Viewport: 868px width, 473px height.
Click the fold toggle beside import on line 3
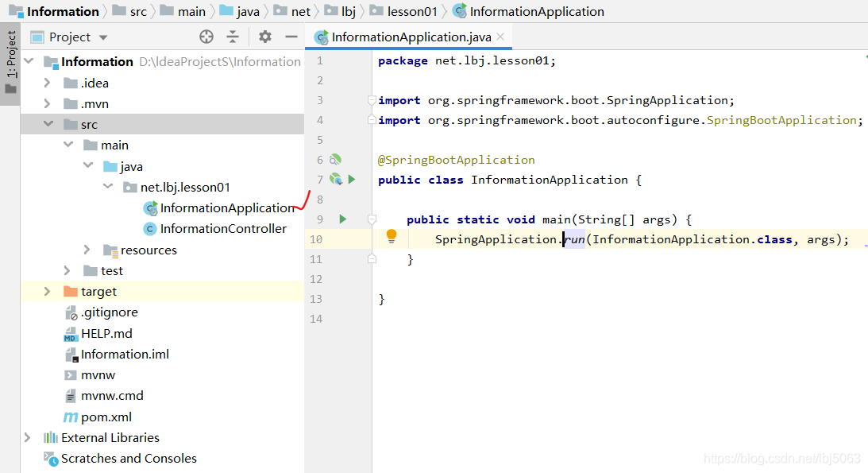372,100
